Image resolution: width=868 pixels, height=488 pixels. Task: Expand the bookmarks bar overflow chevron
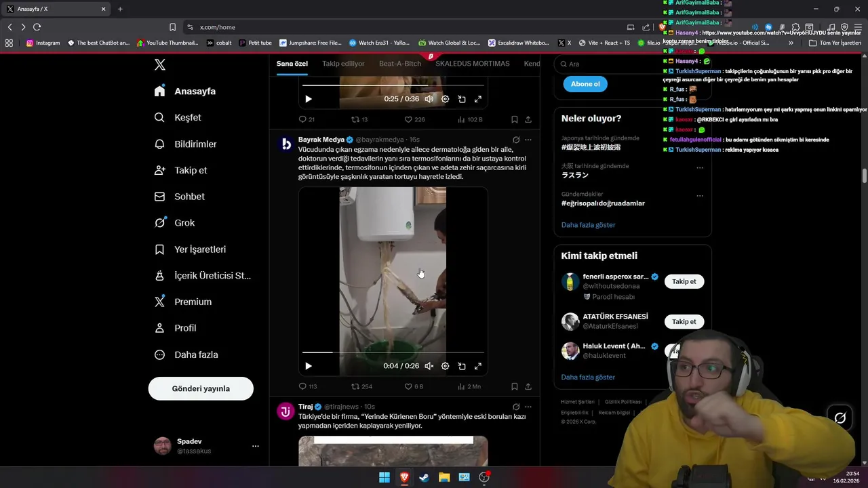[x=791, y=43]
